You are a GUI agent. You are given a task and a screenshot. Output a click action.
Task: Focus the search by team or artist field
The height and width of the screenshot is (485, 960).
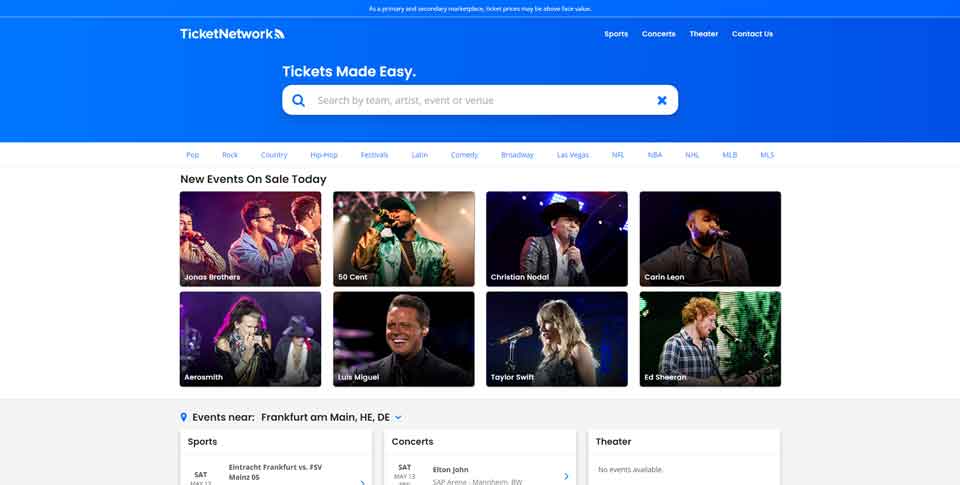480,100
